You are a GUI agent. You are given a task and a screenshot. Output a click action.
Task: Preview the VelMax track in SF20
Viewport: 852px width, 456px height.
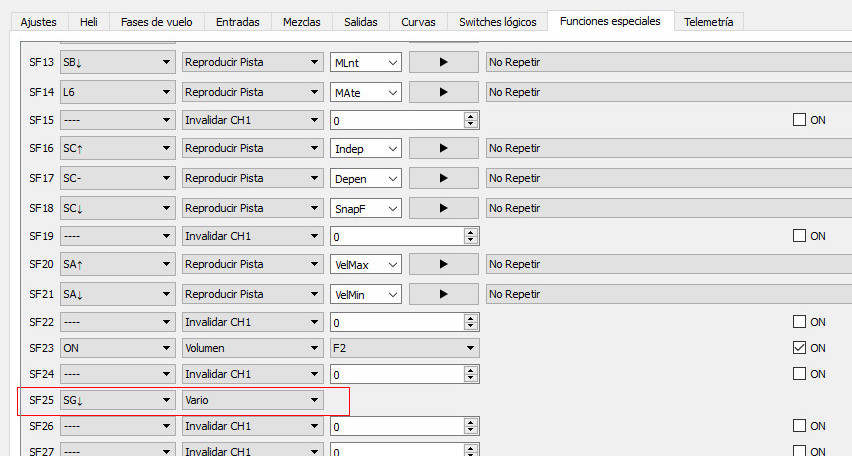(443, 264)
